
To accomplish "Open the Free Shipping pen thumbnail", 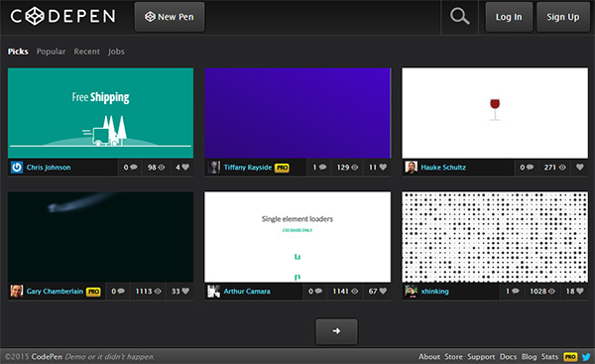I will [100, 113].
